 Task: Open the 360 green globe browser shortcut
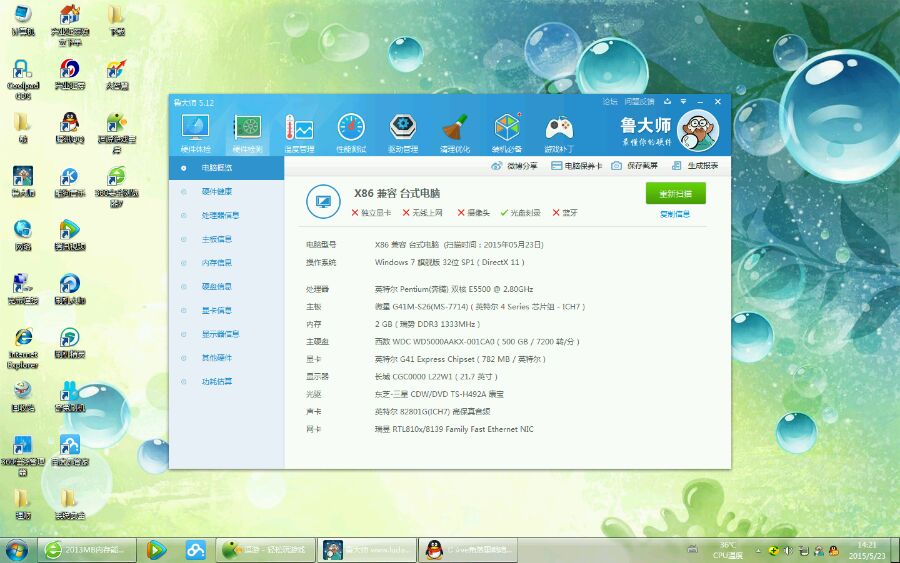pyautogui.click(x=117, y=187)
